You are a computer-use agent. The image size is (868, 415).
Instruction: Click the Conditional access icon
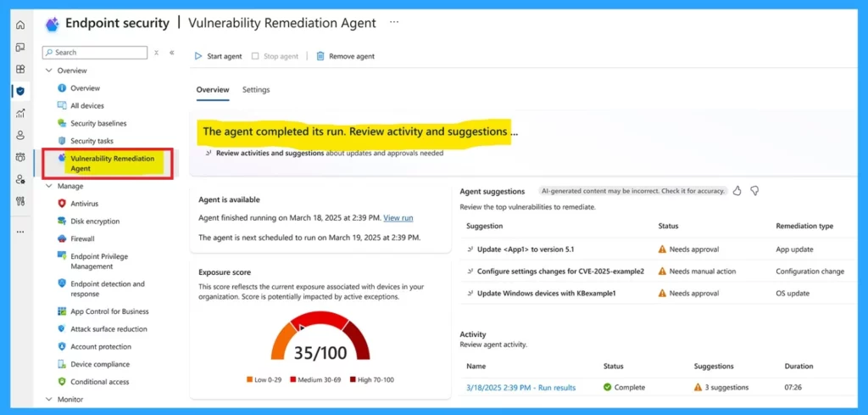62,382
